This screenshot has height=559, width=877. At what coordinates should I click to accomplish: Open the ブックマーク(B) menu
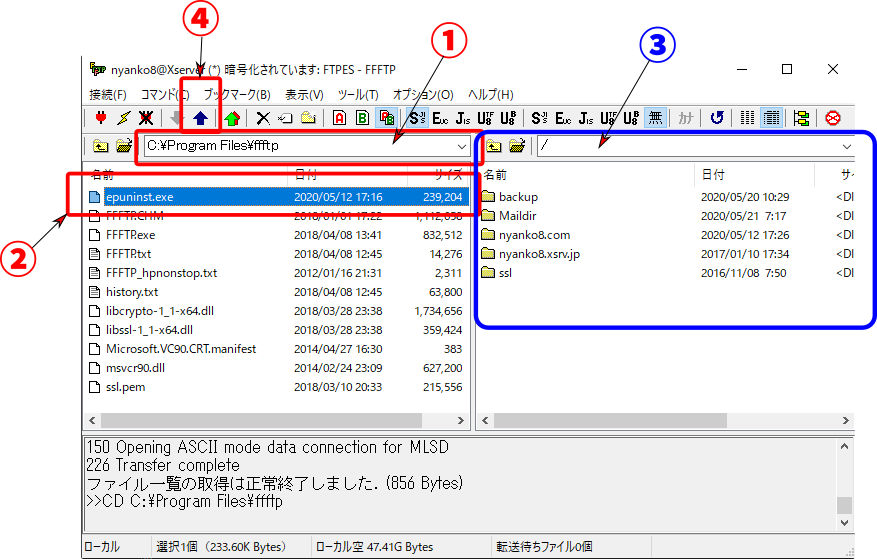click(x=237, y=95)
